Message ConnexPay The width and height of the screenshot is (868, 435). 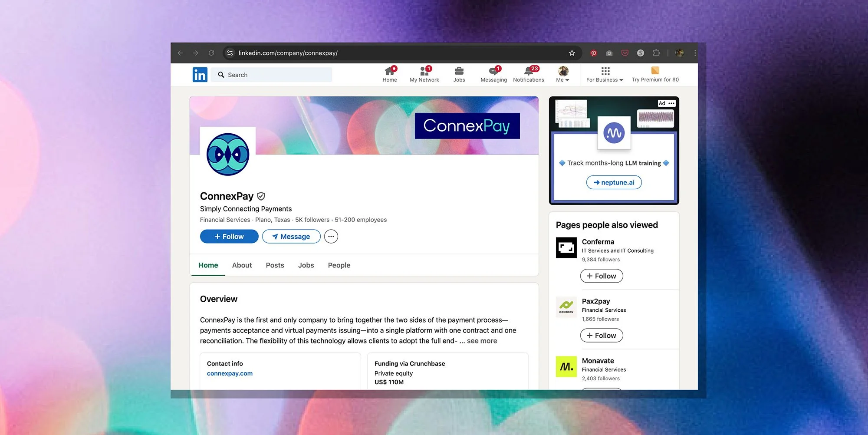[291, 237]
